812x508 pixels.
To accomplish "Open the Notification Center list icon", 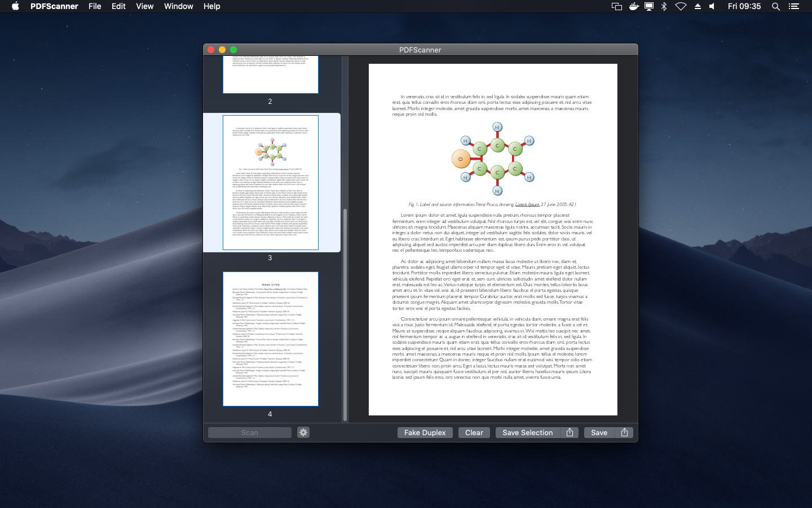I will click(x=794, y=6).
